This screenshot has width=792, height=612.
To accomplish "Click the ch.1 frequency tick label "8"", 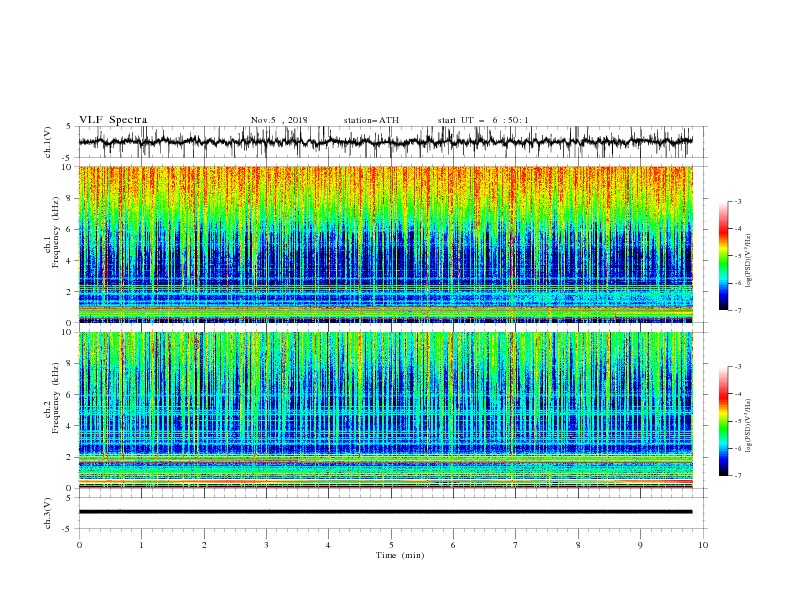I will tap(70, 198).
